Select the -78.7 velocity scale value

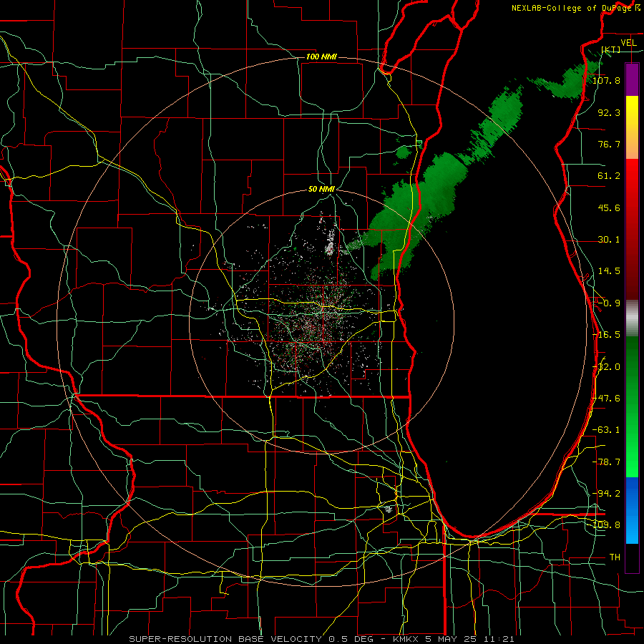606,462
